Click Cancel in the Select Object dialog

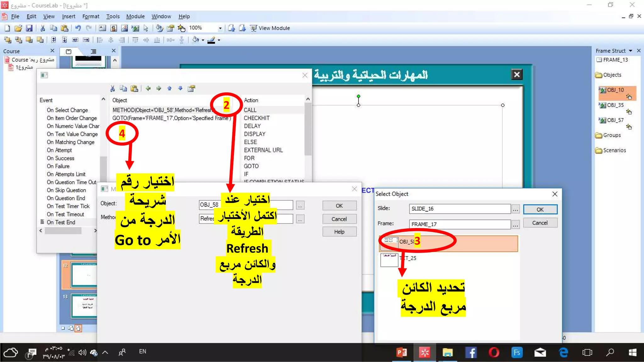click(x=540, y=223)
